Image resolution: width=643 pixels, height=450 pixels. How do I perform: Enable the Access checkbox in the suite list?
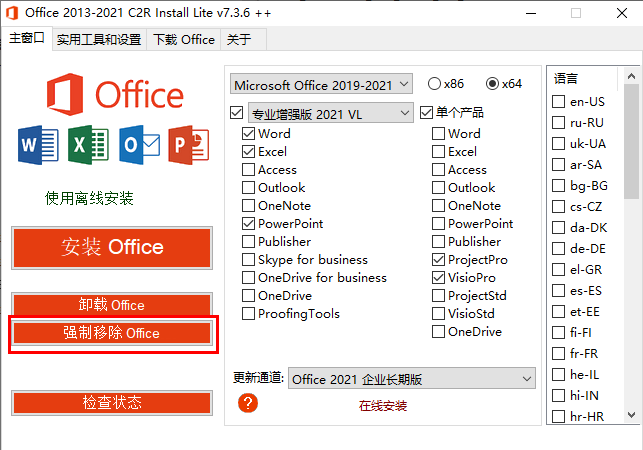pos(249,170)
